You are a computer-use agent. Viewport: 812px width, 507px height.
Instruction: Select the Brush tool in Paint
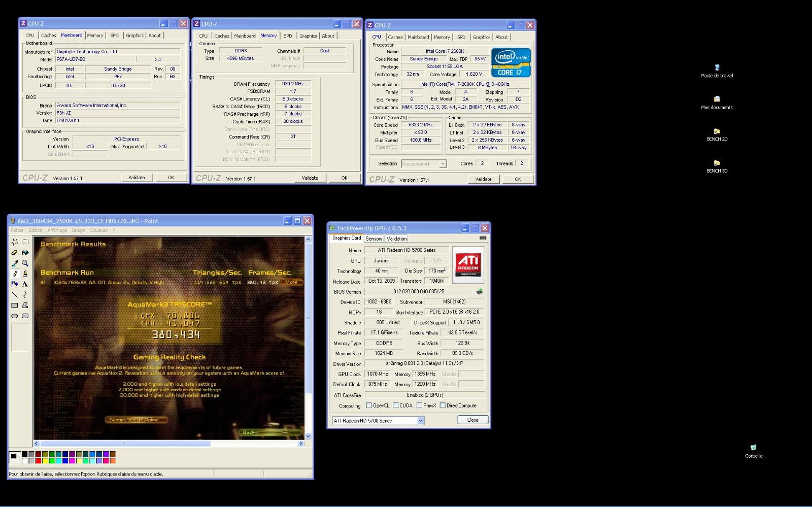pyautogui.click(x=25, y=274)
